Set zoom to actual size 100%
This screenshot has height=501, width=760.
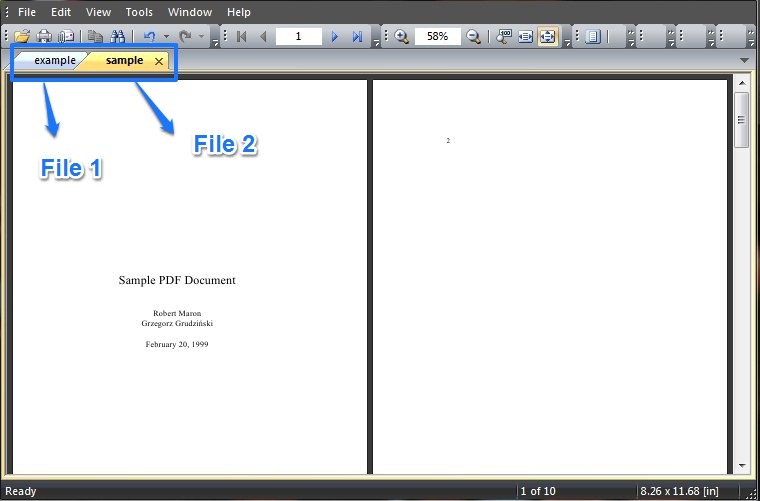point(504,36)
